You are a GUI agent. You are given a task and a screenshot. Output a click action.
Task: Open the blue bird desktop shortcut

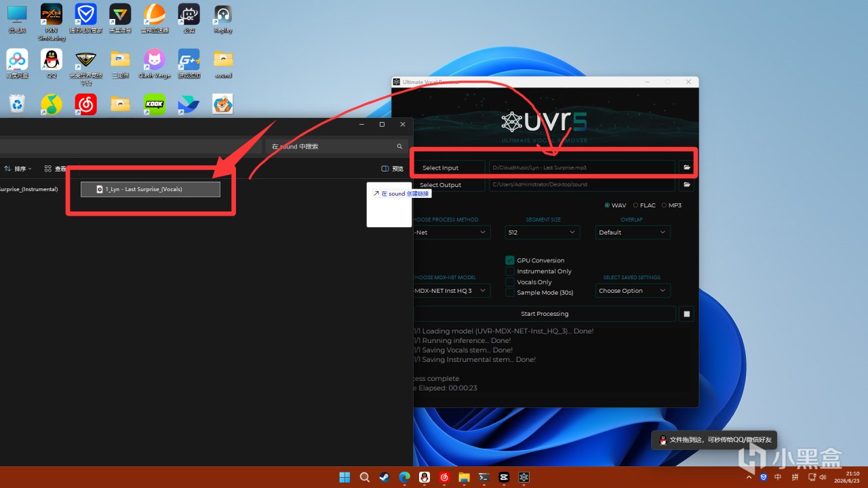189,104
